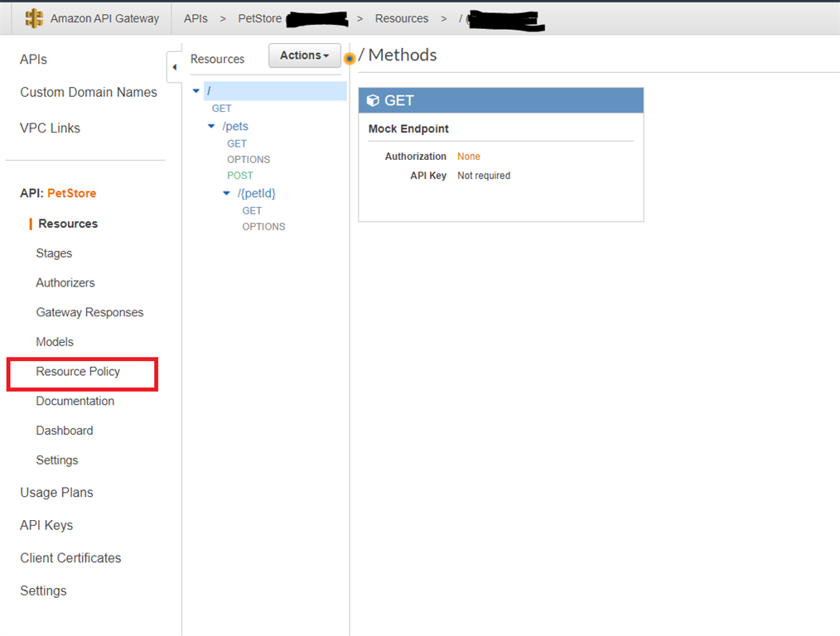Collapse the root / resource tree node
The image size is (840, 636).
196,91
